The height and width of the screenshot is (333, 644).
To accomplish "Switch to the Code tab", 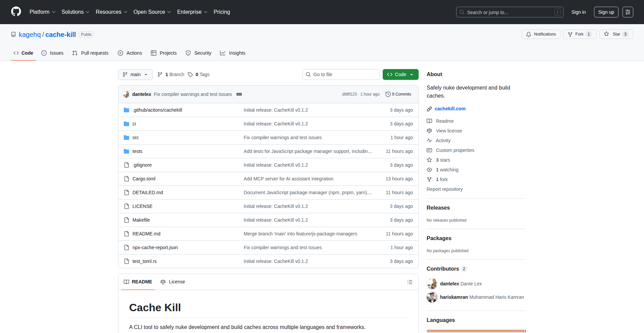I will 23,53.
